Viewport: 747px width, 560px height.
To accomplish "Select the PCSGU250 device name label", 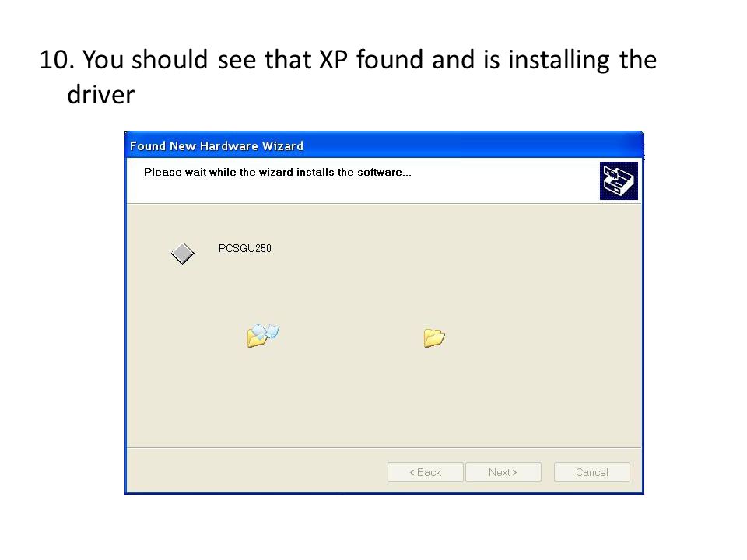I will tap(245, 248).
